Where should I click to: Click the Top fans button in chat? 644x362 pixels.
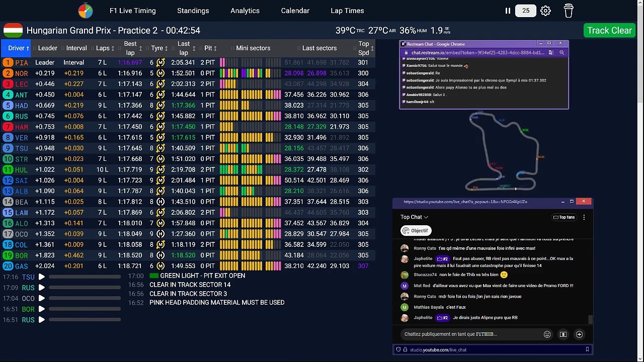[x=564, y=217]
